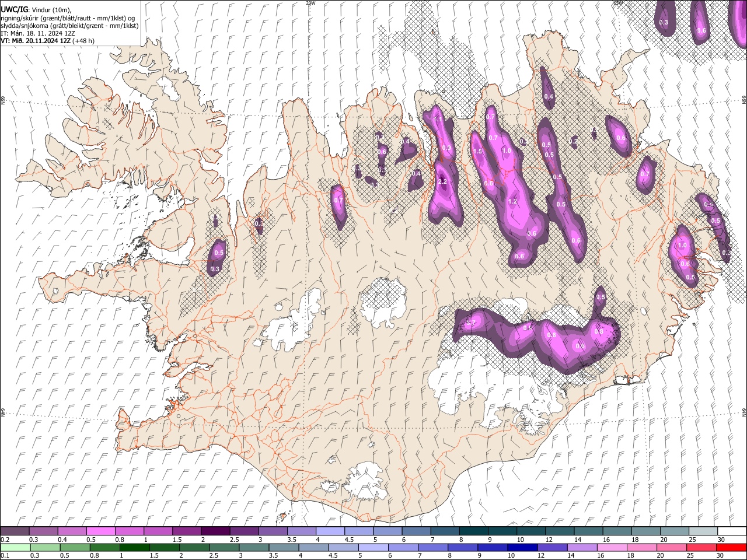Pick the white swatch above the upper 30 label
The width and height of the screenshot is (747, 560).
(x=732, y=531)
